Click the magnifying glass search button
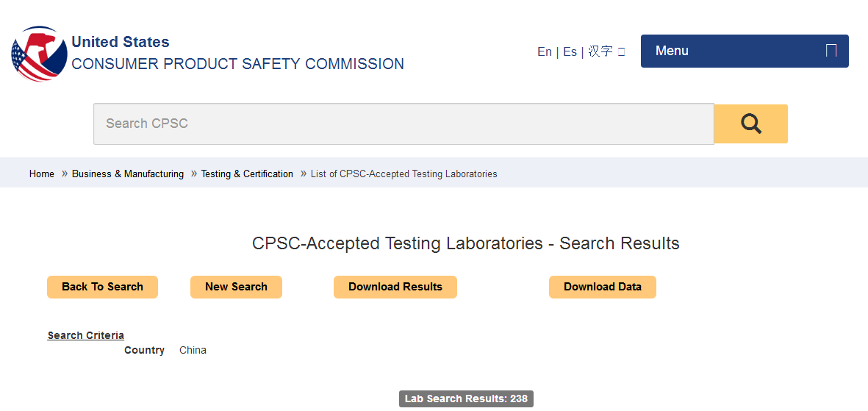 coord(750,124)
